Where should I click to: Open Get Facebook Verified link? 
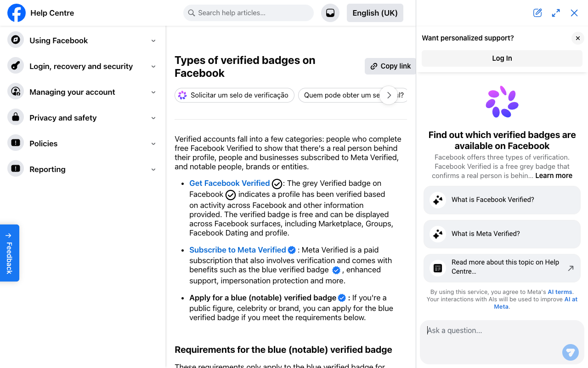[x=230, y=183]
